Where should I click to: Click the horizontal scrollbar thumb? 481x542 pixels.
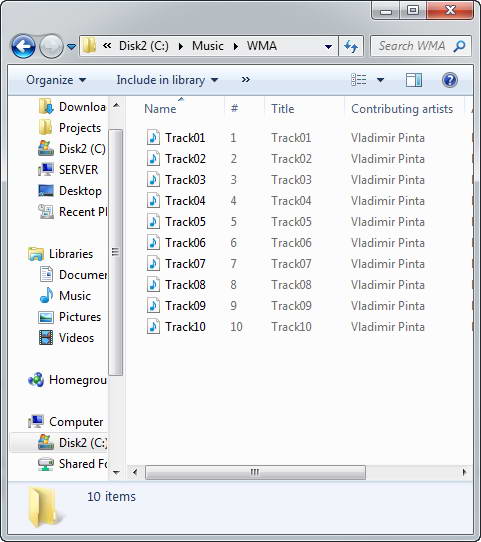[255, 472]
